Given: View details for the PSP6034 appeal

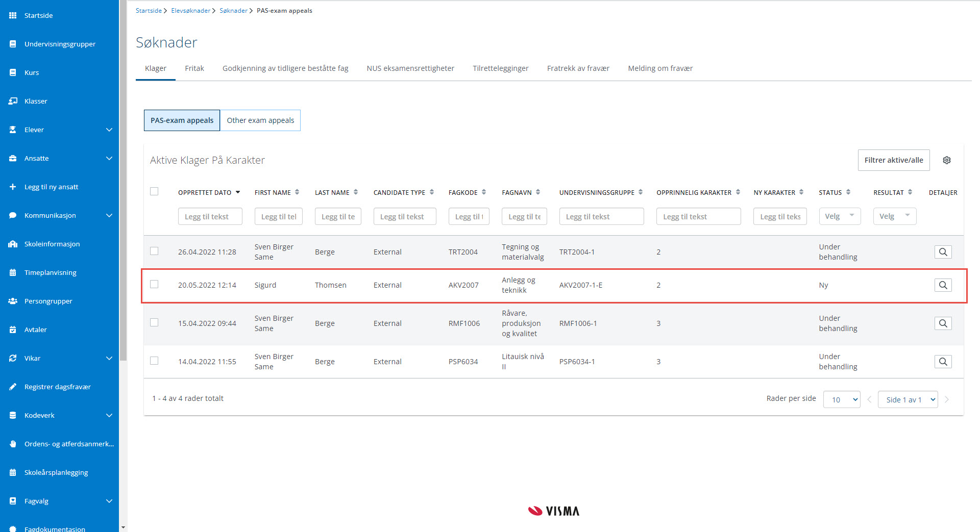Looking at the screenshot, I should point(943,362).
